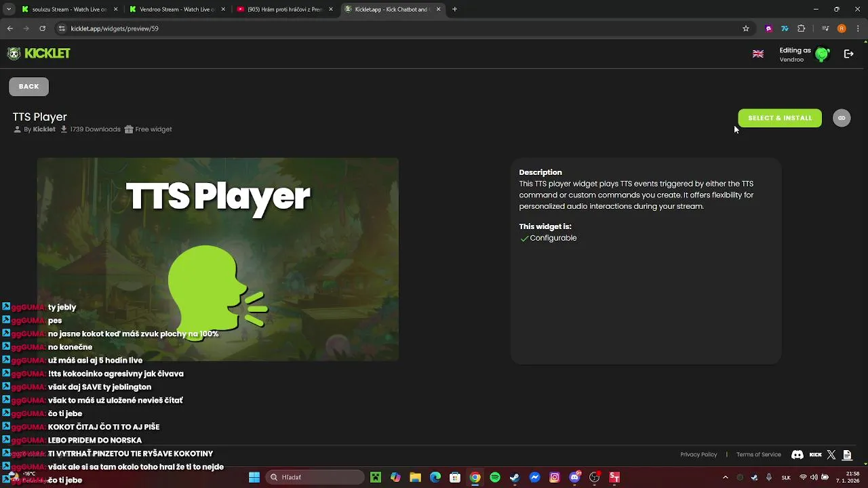Viewport: 868px width, 488px height.
Task: Click chat message "LEBO PRIDEM DO NORSKA"
Action: [x=95, y=440]
